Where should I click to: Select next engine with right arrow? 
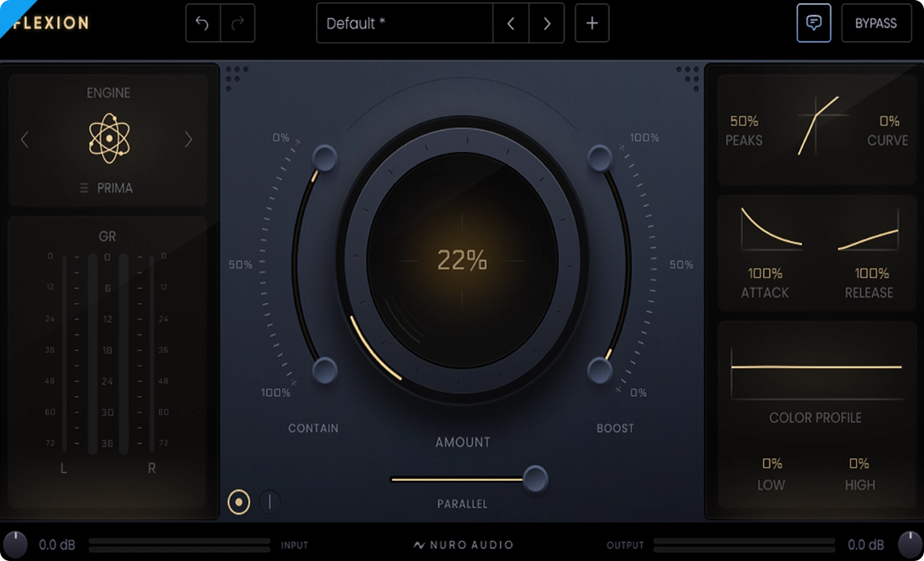tap(188, 140)
